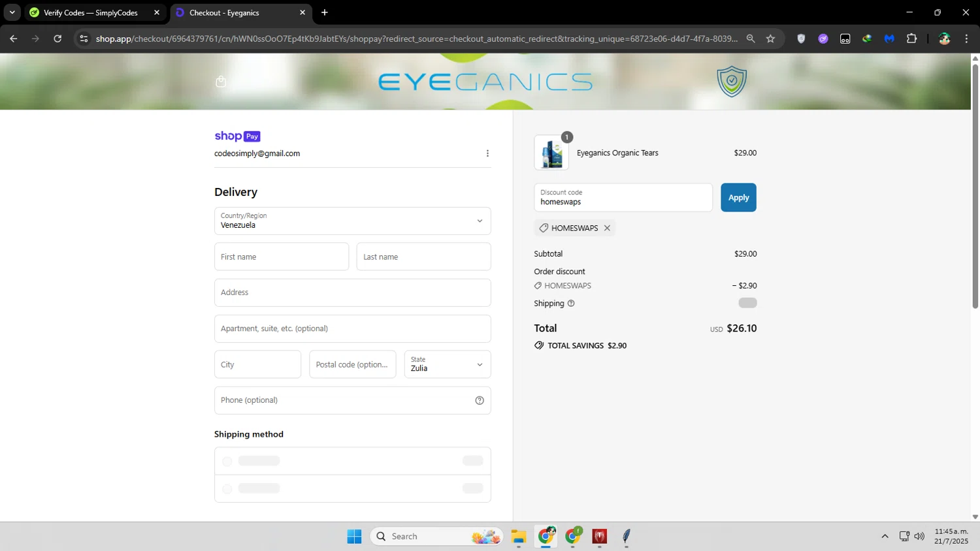Image resolution: width=980 pixels, height=551 pixels.
Task: Open the shopping bag cart icon
Action: click(221, 82)
